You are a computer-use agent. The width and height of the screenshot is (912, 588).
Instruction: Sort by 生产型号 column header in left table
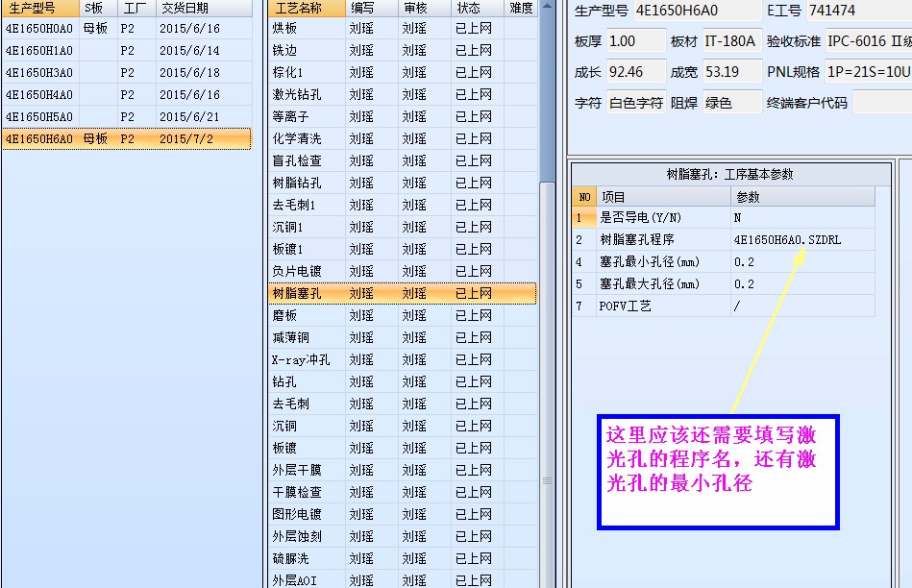tap(40, 8)
